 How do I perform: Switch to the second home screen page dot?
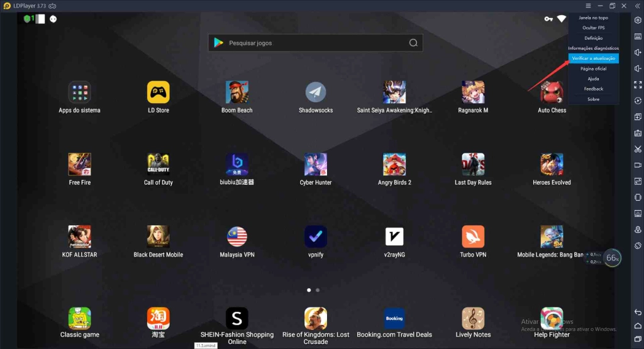click(318, 291)
